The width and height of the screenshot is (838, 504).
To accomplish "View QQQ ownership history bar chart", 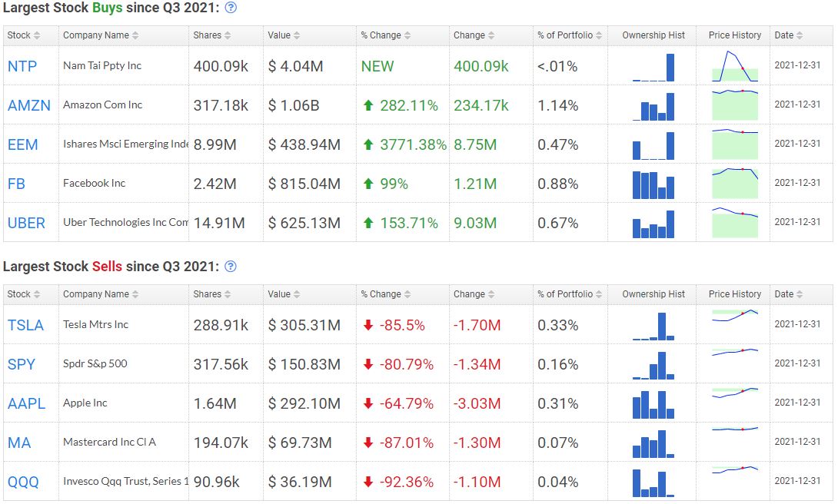I will (653, 483).
